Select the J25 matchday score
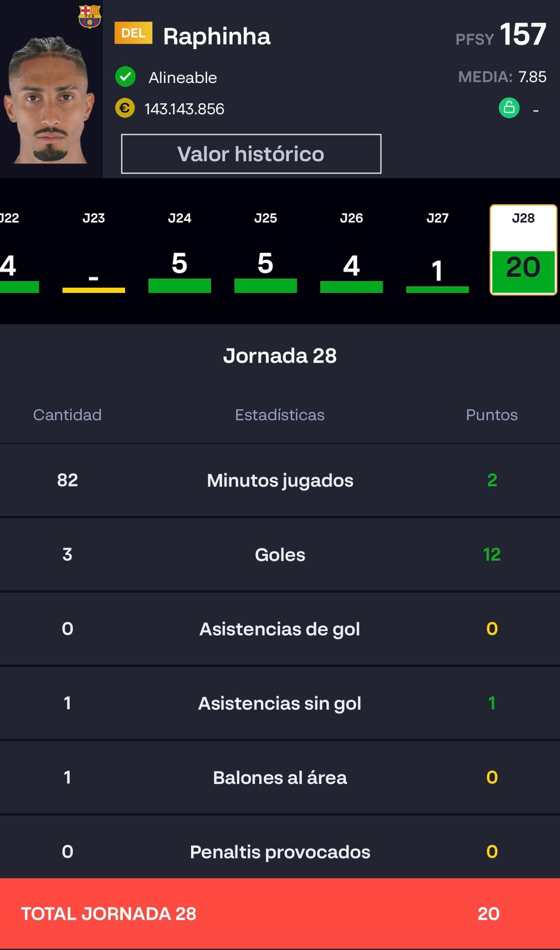The width and height of the screenshot is (560, 950). 265,250
